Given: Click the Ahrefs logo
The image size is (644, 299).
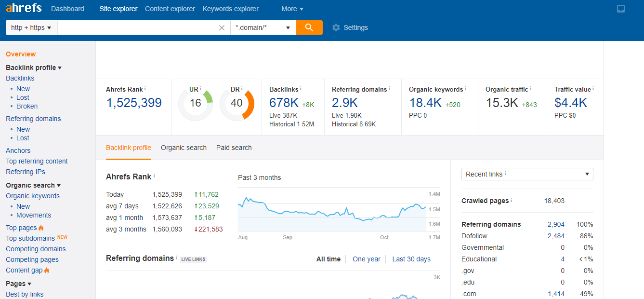Looking at the screenshot, I should 24,8.
